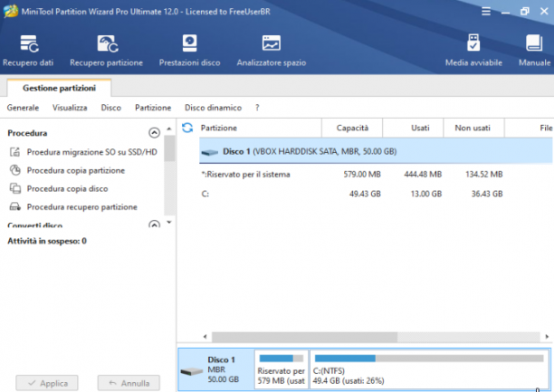Click the 444.48 MB used cell
The width and height of the screenshot is (554, 392).
[423, 174]
